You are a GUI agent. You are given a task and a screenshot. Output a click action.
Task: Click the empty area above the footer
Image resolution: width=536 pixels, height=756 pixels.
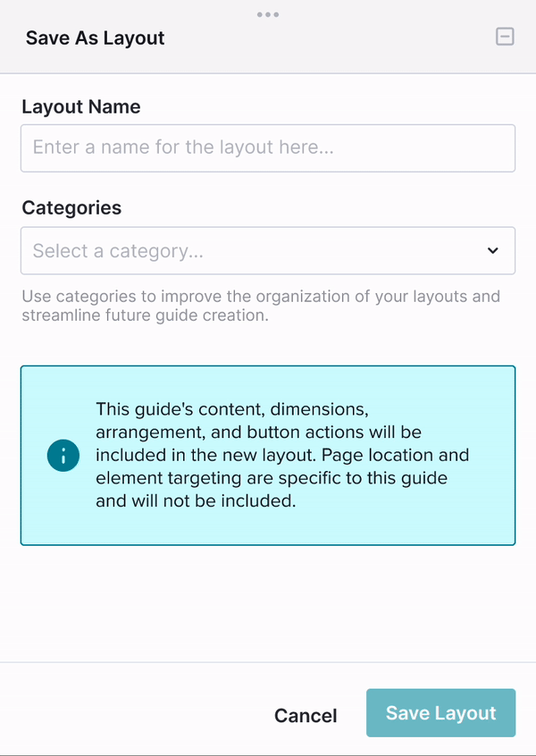point(268,602)
